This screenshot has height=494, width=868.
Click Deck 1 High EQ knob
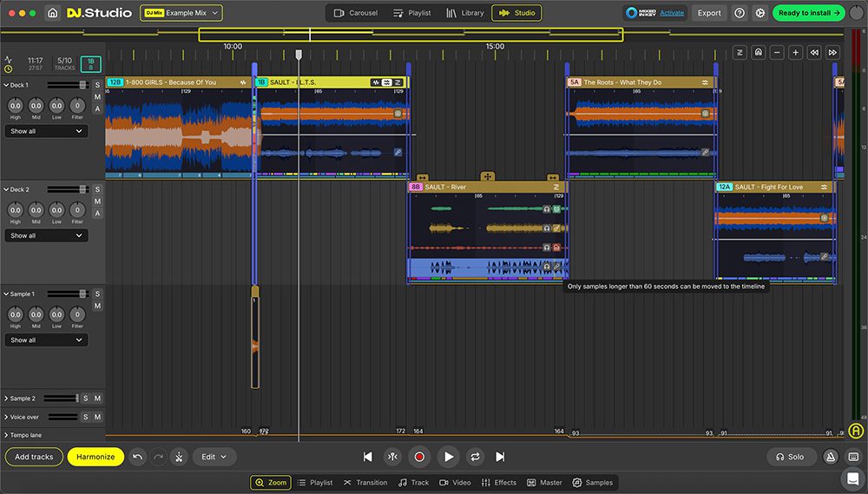(x=16, y=105)
